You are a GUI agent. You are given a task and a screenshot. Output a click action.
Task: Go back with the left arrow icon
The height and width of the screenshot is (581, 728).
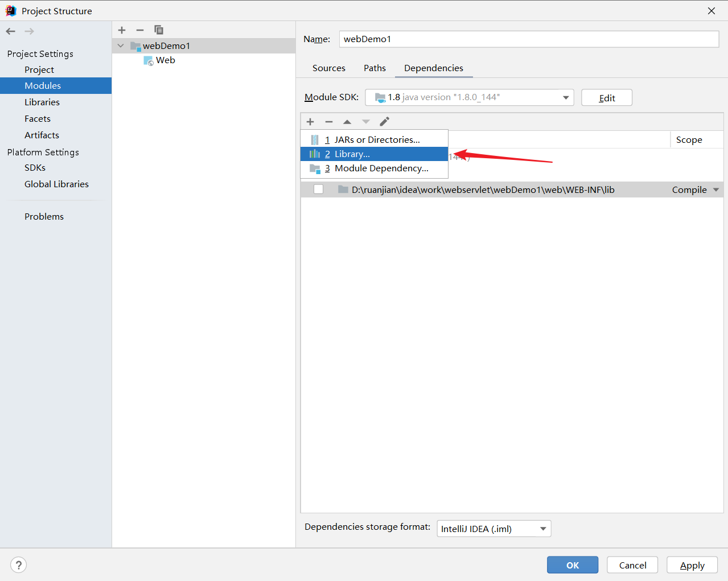tap(10, 31)
